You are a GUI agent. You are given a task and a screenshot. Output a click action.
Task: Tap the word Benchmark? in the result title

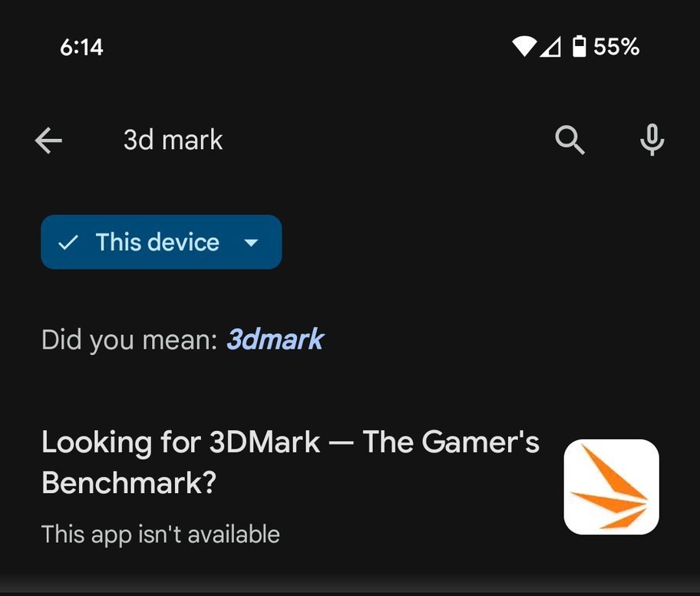129,483
